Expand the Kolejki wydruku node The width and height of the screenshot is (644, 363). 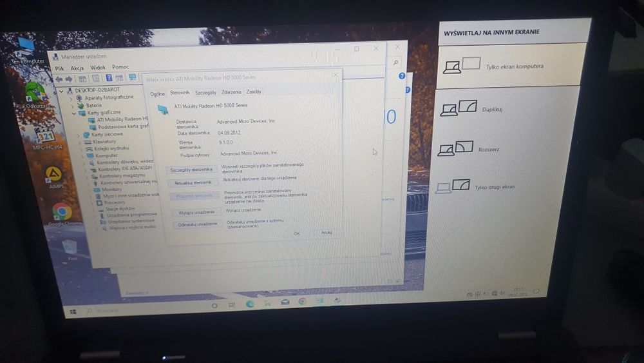coord(82,149)
